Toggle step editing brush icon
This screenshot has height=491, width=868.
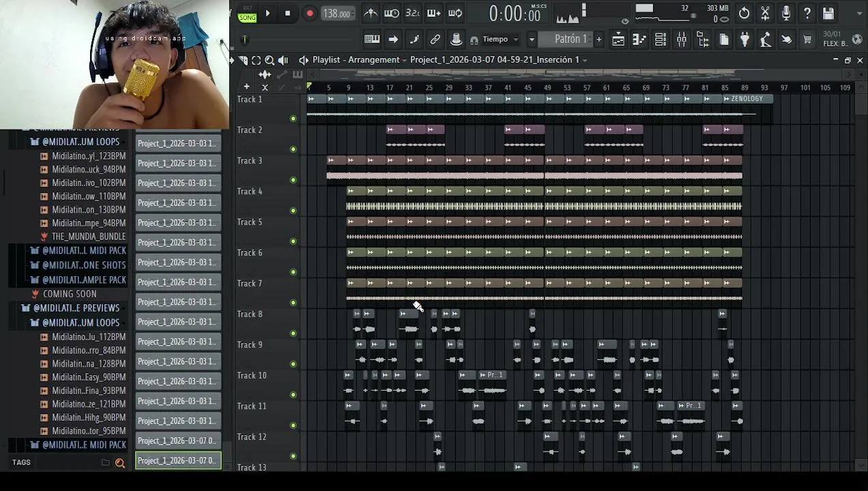pyautogui.click(x=414, y=40)
